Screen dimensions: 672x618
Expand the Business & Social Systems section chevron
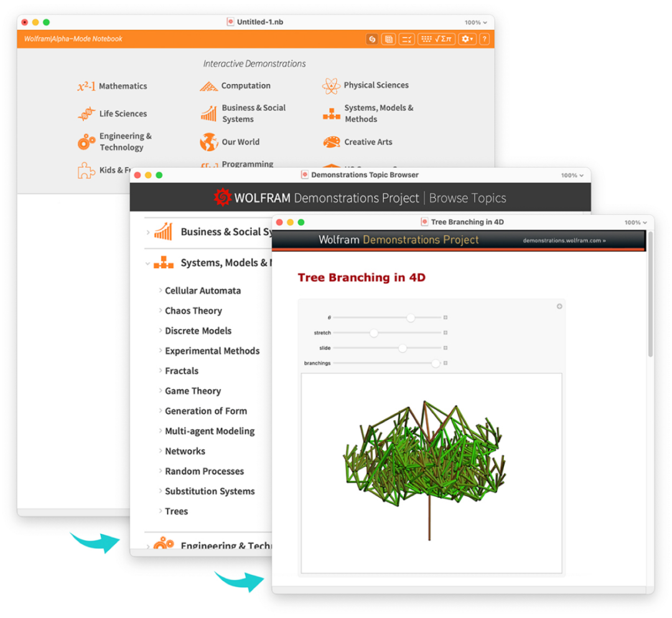coord(148,232)
